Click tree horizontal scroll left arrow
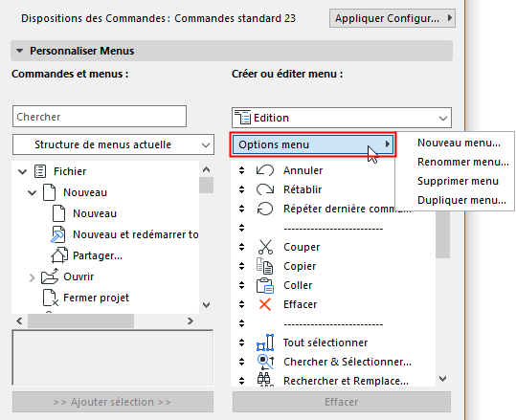Viewport: 516px width, 420px height. pyautogui.click(x=19, y=321)
